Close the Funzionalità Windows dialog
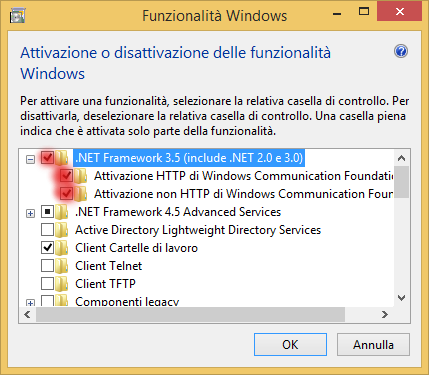The width and height of the screenshot is (429, 375). [x=399, y=12]
